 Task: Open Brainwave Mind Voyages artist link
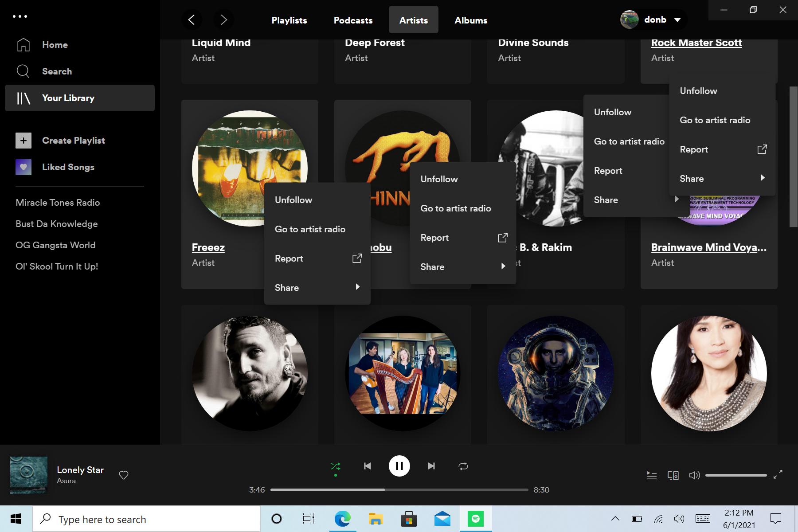pos(708,247)
